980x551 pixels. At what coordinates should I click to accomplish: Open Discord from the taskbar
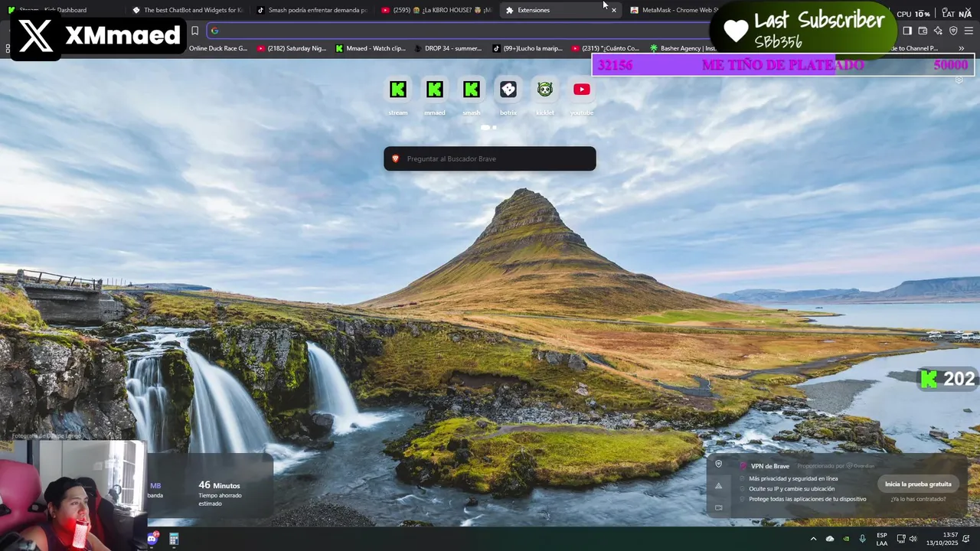152,539
